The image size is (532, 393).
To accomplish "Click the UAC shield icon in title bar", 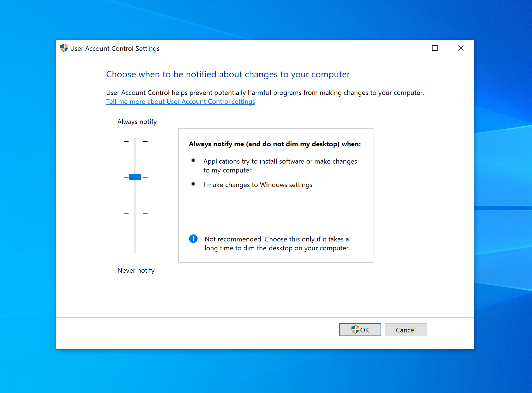I will click(x=64, y=48).
